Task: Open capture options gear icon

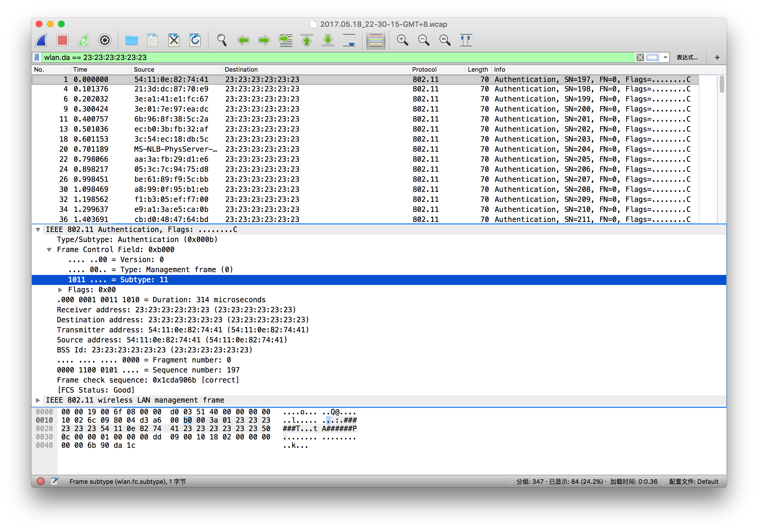Action: click(105, 40)
